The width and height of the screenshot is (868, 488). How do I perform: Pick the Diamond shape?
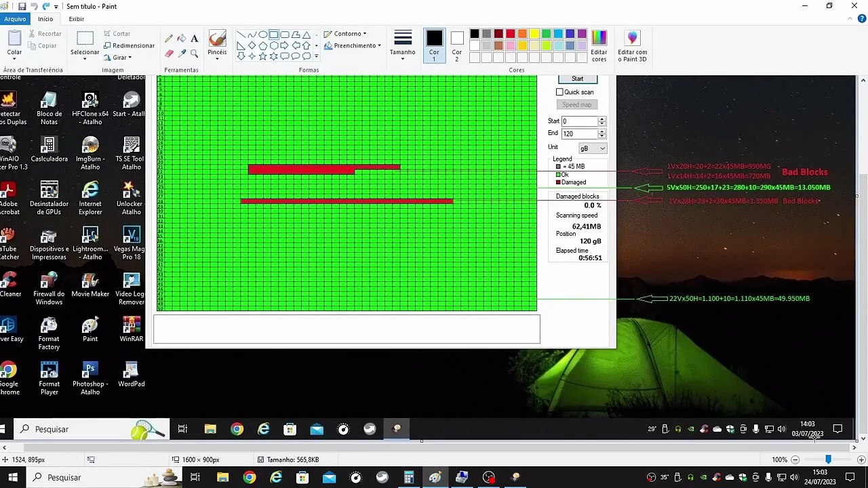(x=252, y=45)
